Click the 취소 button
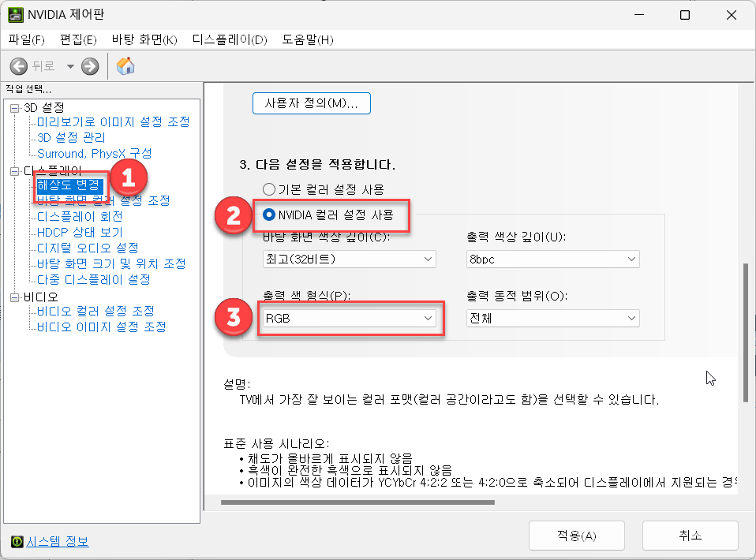This screenshot has height=560, width=756. click(691, 536)
